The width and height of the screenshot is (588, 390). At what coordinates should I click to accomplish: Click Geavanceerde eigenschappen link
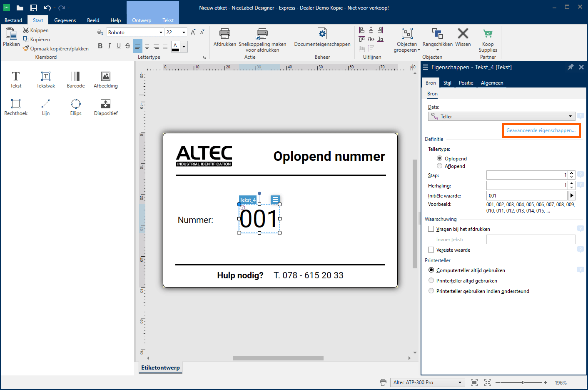coord(541,130)
